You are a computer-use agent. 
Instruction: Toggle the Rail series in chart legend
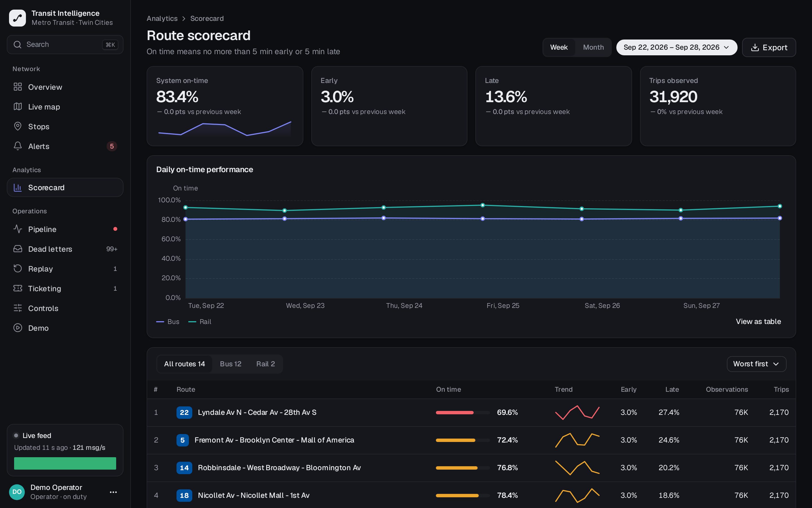200,321
